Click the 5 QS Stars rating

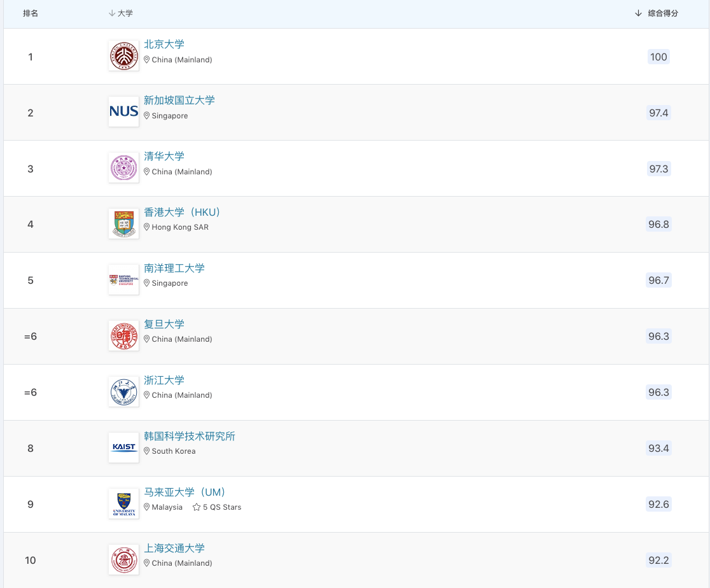point(218,507)
